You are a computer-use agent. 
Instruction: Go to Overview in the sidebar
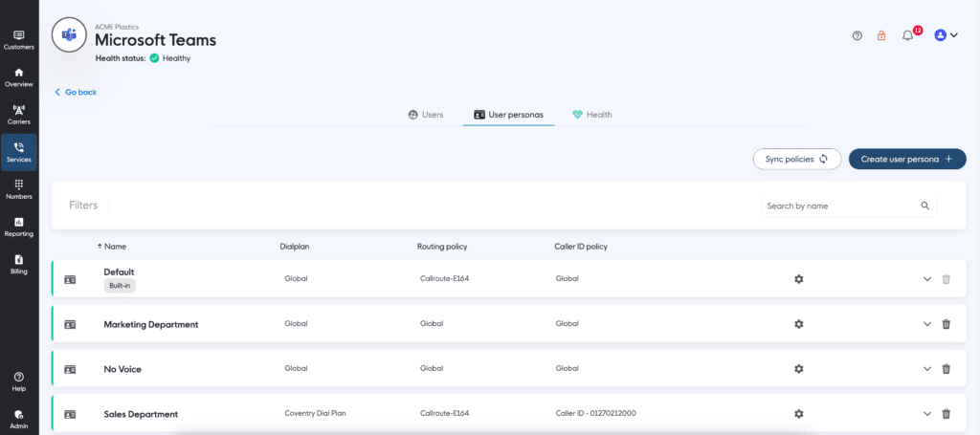tap(19, 77)
